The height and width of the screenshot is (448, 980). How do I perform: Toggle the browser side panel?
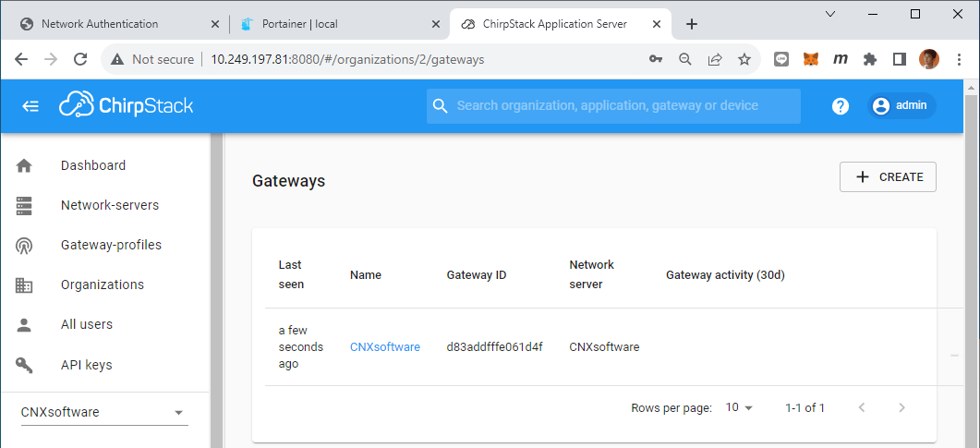tap(899, 59)
